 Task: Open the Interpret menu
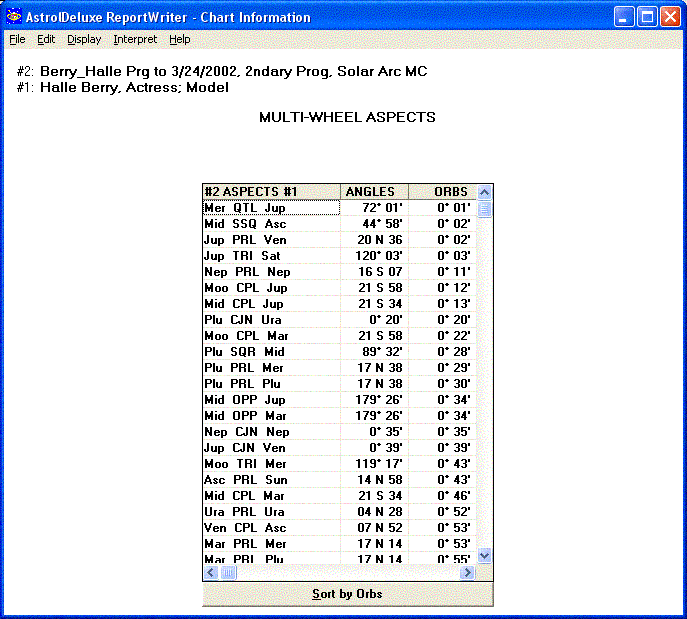tap(135, 40)
